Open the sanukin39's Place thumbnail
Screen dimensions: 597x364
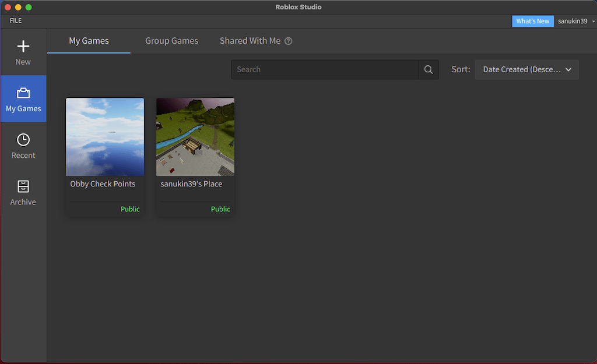click(195, 137)
